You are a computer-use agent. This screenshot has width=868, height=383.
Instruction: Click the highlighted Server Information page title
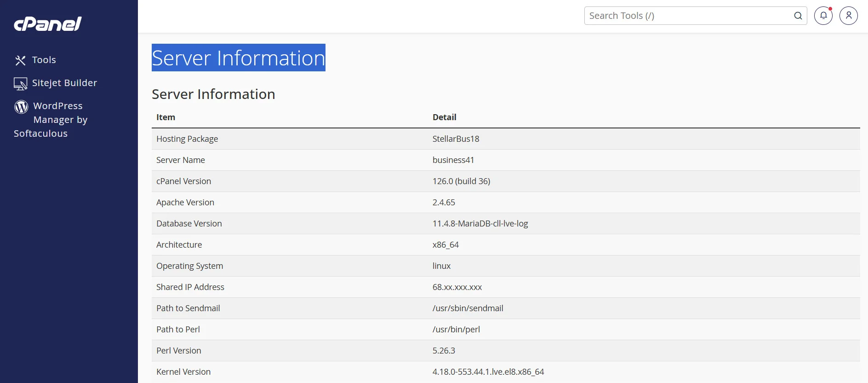pyautogui.click(x=238, y=58)
